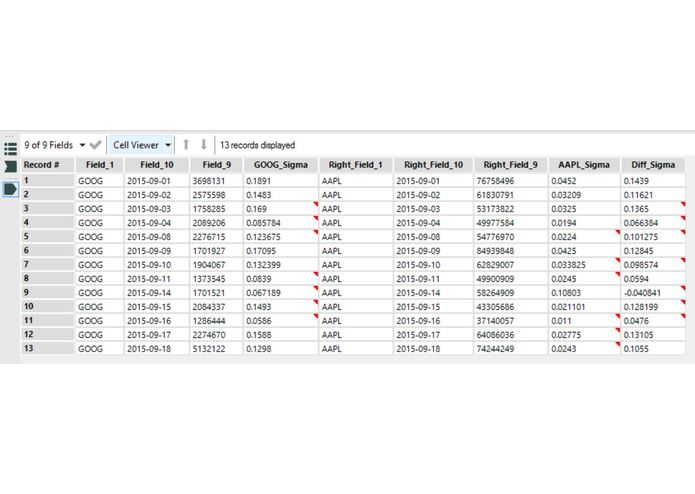Click Diff_Sigma value 0.128199
The height and width of the screenshot is (494, 695).
[653, 307]
